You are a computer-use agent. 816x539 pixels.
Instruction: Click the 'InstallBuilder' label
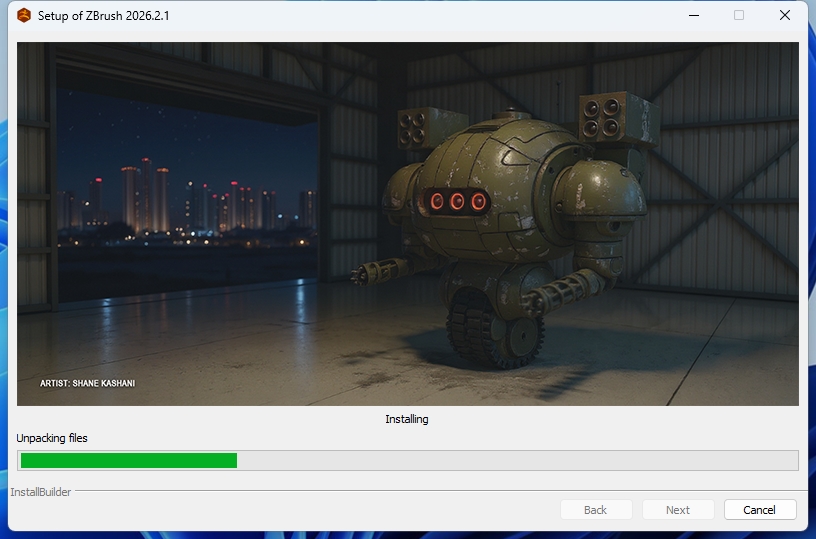(x=41, y=492)
